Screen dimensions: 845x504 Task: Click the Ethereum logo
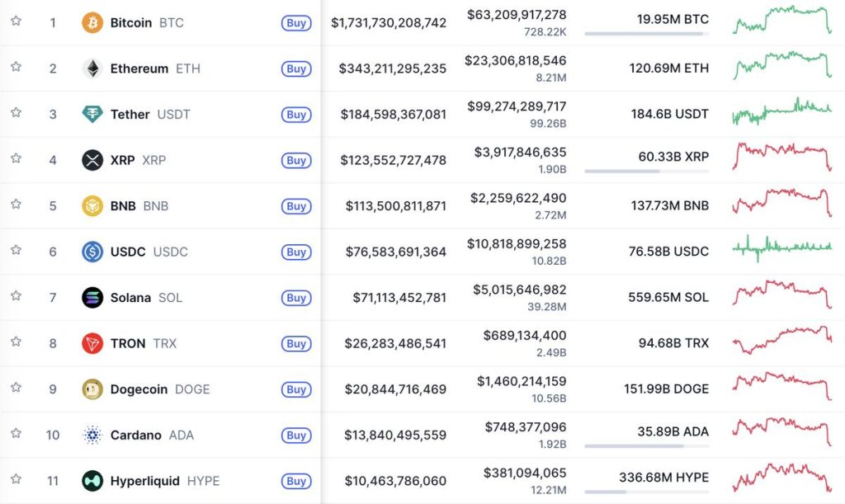[x=92, y=68]
